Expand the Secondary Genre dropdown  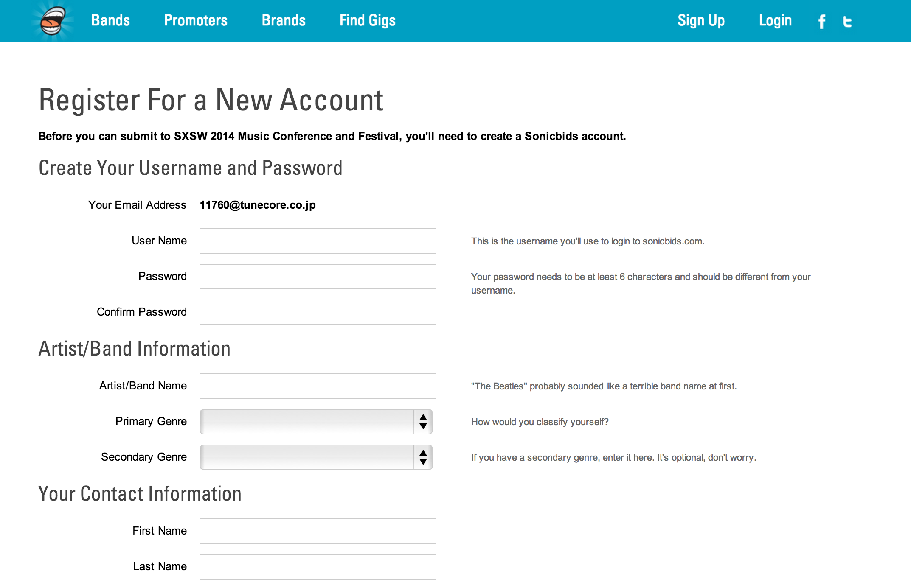pos(306,457)
